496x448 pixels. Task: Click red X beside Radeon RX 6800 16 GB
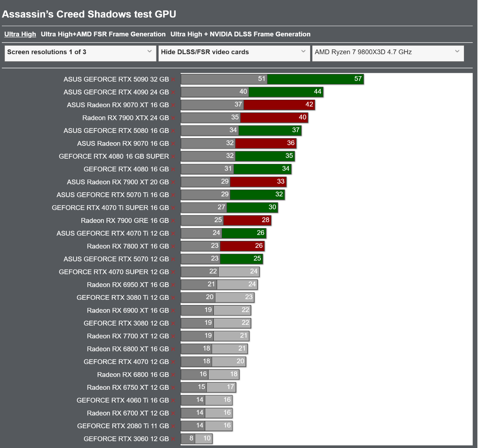174,375
